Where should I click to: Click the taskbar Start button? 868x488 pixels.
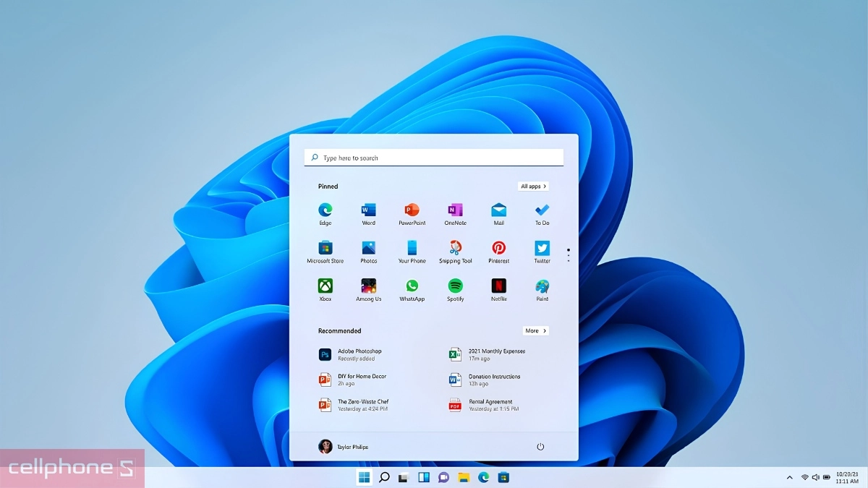[x=364, y=477]
